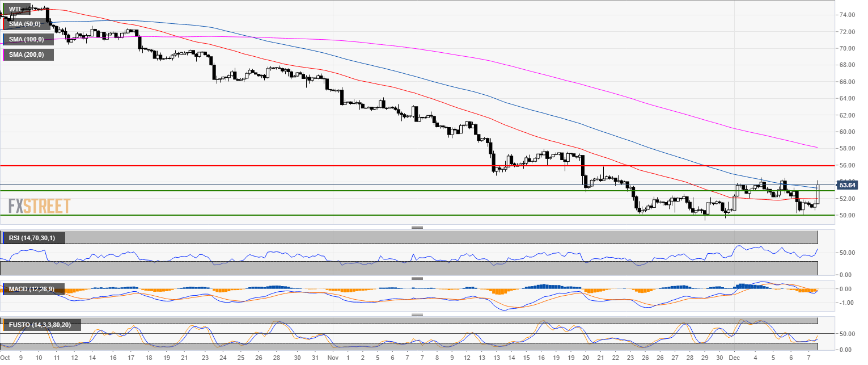Click the FXStreet watermark logo
Viewport: 868px width, 365px height.
pos(40,205)
